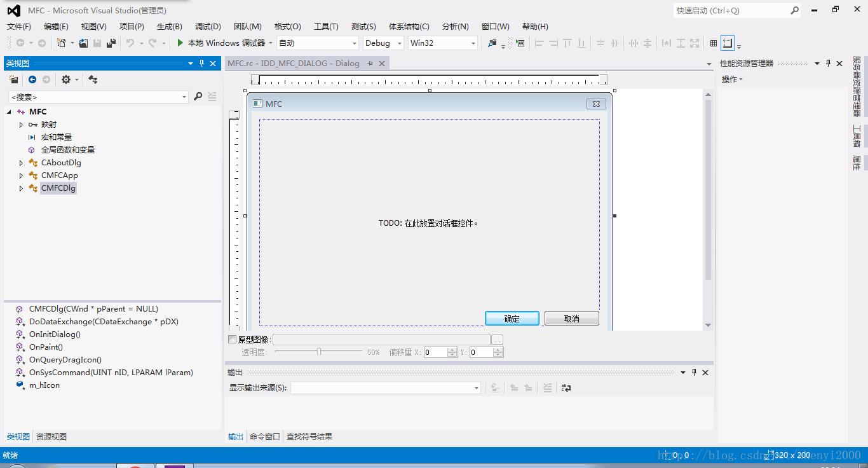Screen dimensions: 868x468
Task: Click the 确定 button in the dialog
Action: tap(512, 319)
